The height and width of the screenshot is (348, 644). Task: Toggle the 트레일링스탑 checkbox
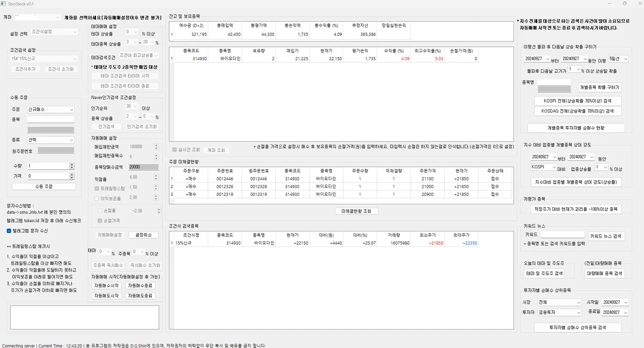(x=97, y=188)
